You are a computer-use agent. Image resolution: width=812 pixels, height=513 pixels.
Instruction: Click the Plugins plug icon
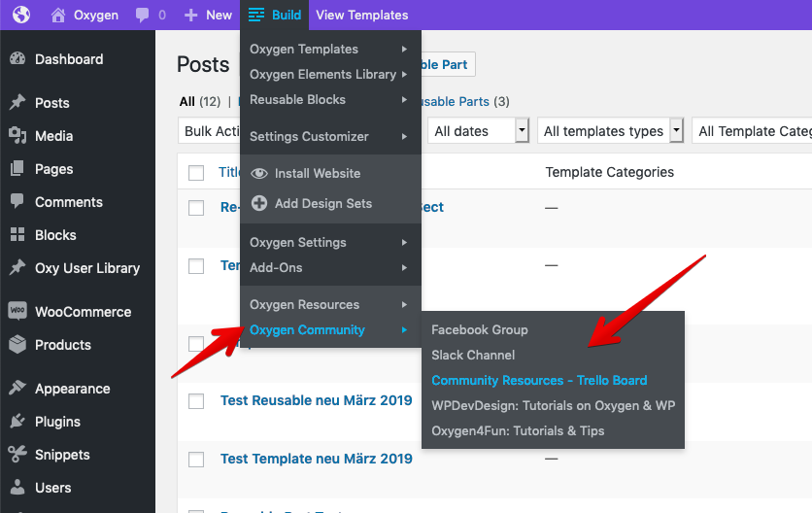17,422
